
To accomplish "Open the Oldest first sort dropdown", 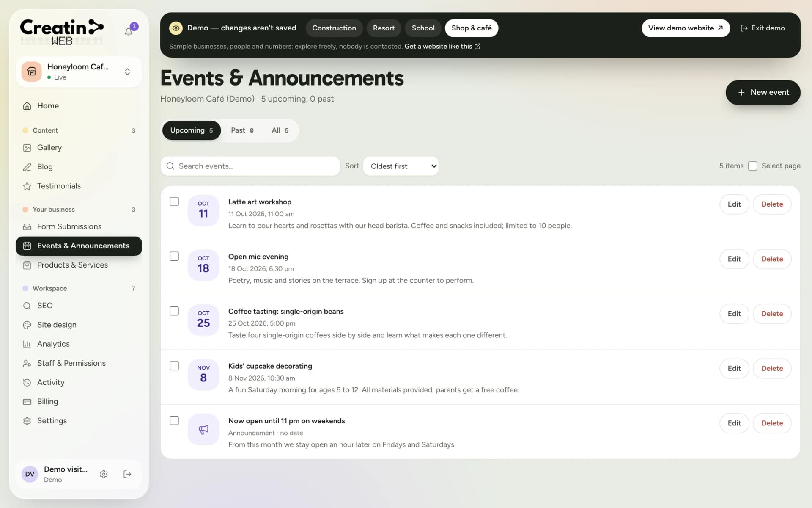I will click(x=401, y=166).
